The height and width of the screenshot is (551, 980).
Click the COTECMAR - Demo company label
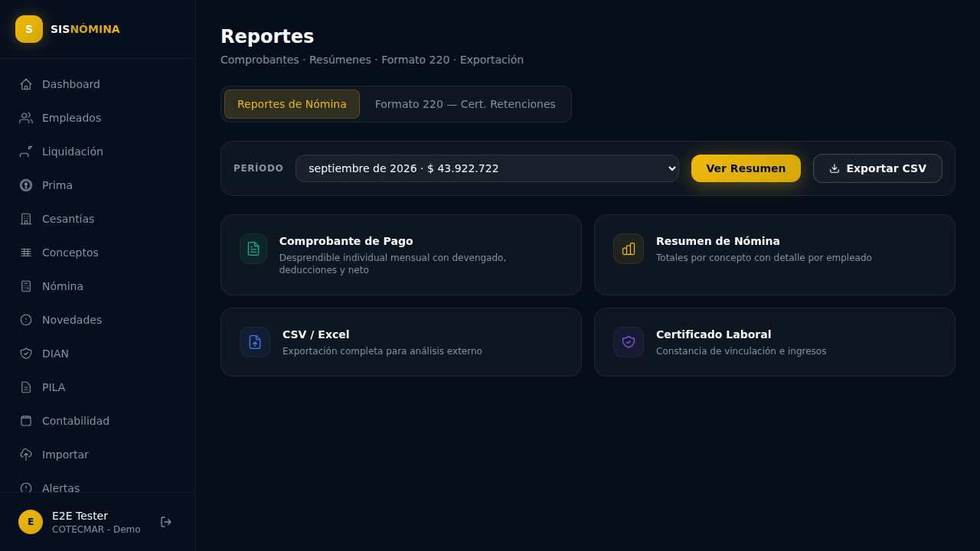(96, 530)
